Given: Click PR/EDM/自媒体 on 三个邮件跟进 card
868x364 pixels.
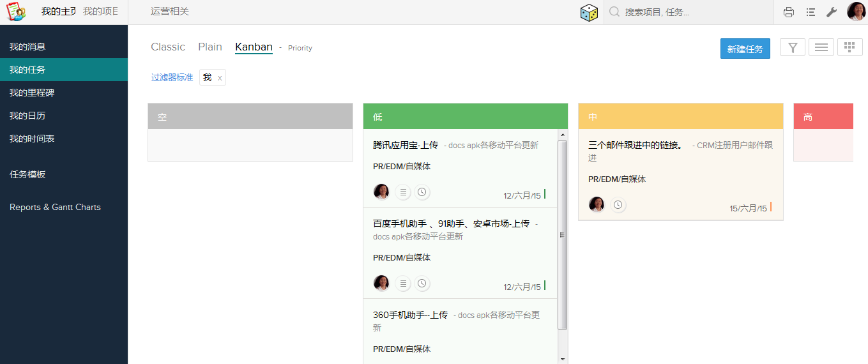Looking at the screenshot, I should 617,179.
